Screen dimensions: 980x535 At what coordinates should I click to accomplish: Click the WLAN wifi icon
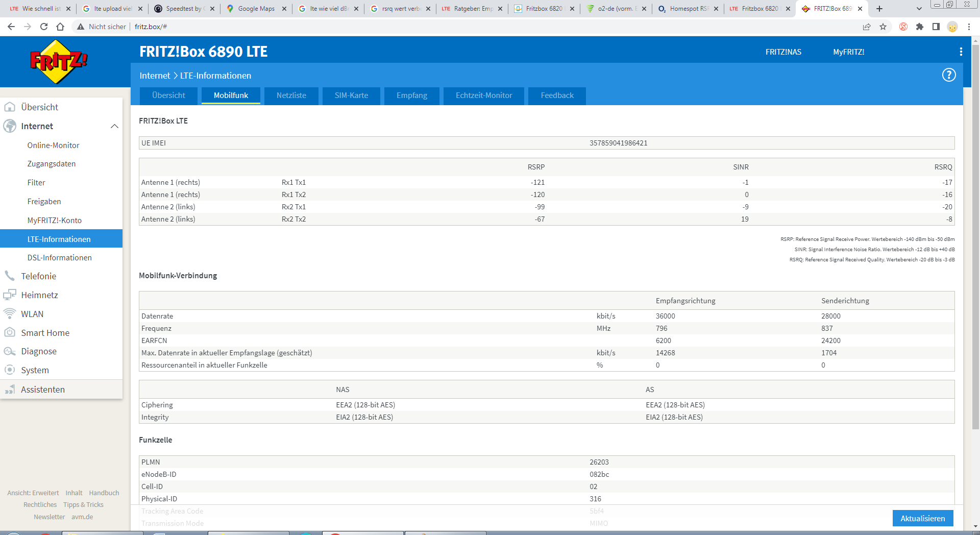pyautogui.click(x=10, y=313)
